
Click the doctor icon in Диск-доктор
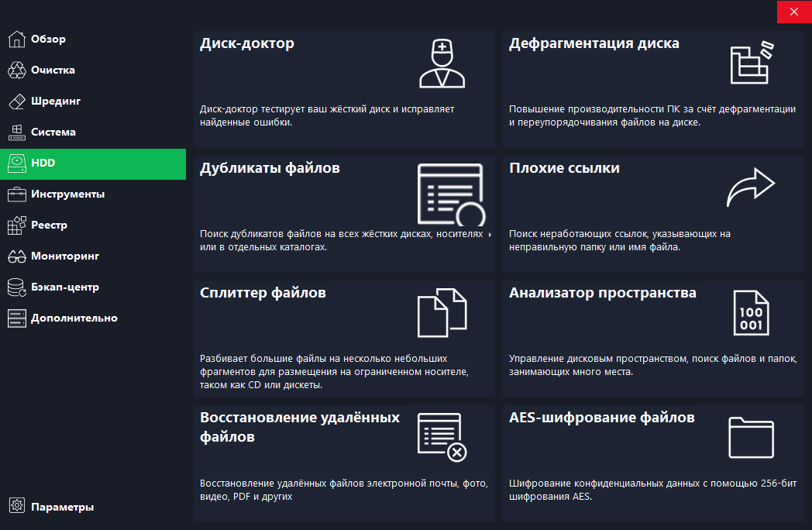point(442,64)
